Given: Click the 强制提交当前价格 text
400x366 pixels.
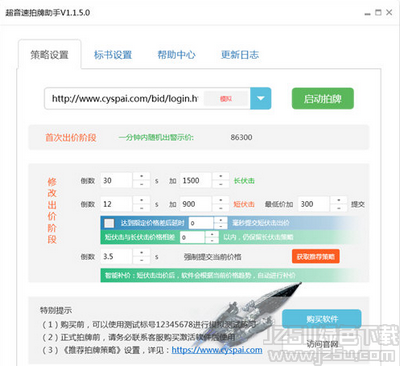Looking at the screenshot, I should 213,257.
